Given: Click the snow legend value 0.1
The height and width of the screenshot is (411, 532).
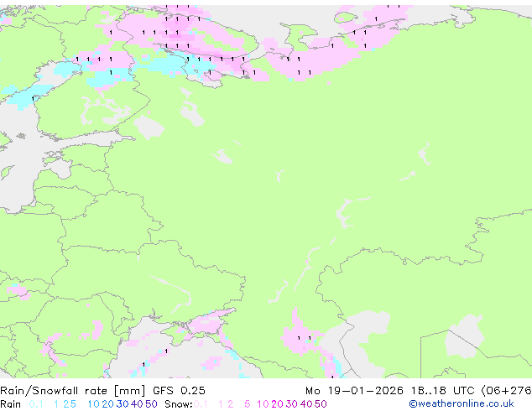Looking at the screenshot, I should coord(201,404).
